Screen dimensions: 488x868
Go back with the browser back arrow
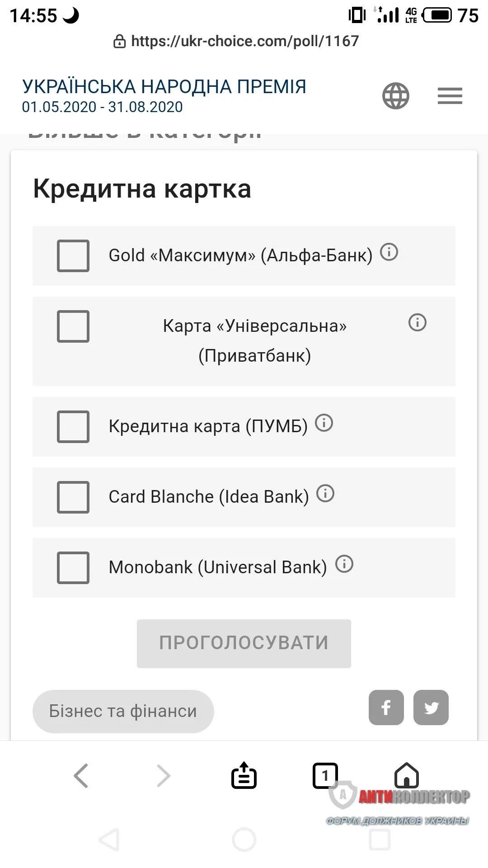(81, 776)
